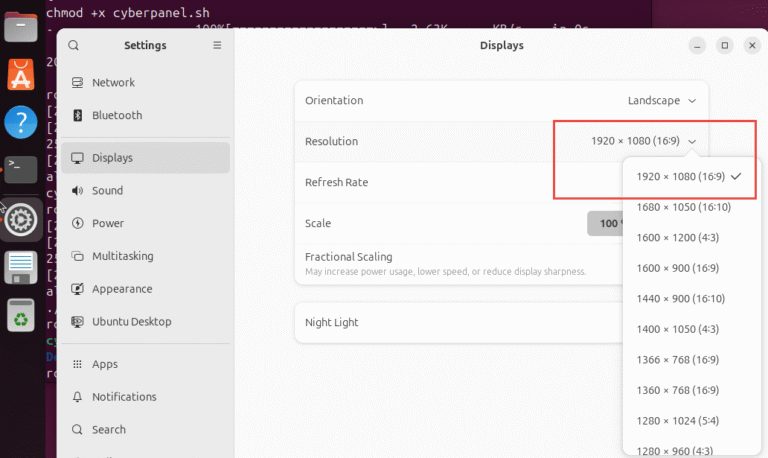
Task: Open Network settings from the sidebar
Action: tap(113, 83)
